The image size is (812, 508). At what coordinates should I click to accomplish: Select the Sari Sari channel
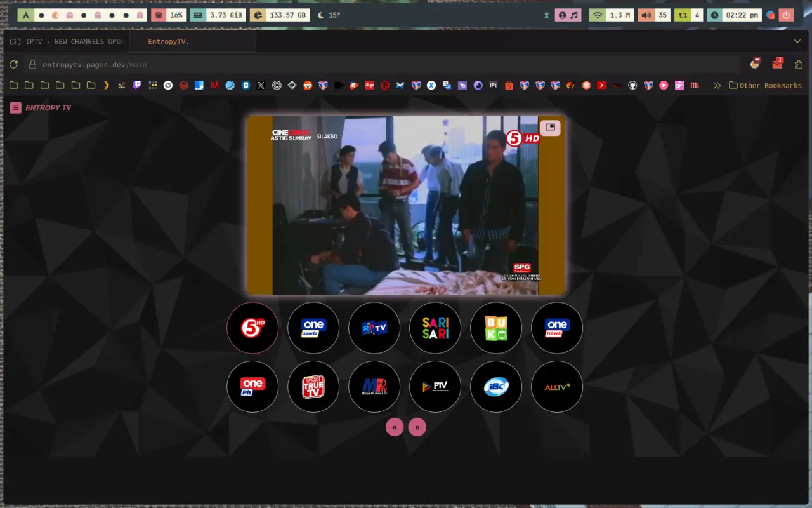(x=435, y=328)
